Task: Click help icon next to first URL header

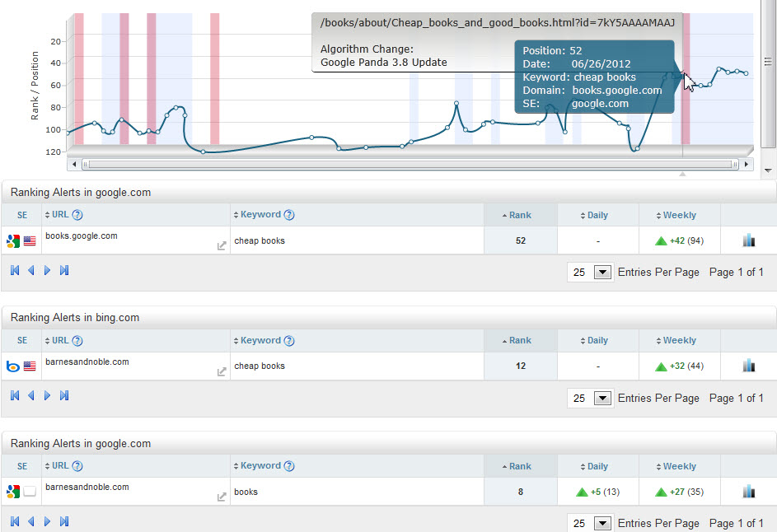Action: pyautogui.click(x=77, y=216)
